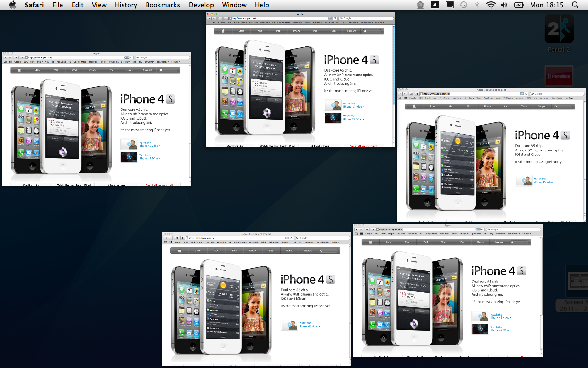Select the Parallels desktop icon
The height and width of the screenshot is (368, 588).
[559, 76]
